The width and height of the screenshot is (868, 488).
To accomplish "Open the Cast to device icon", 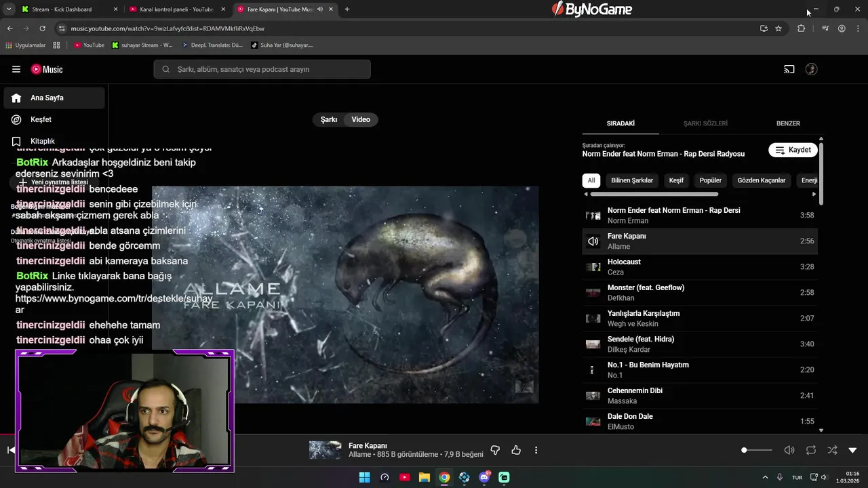I will 789,69.
